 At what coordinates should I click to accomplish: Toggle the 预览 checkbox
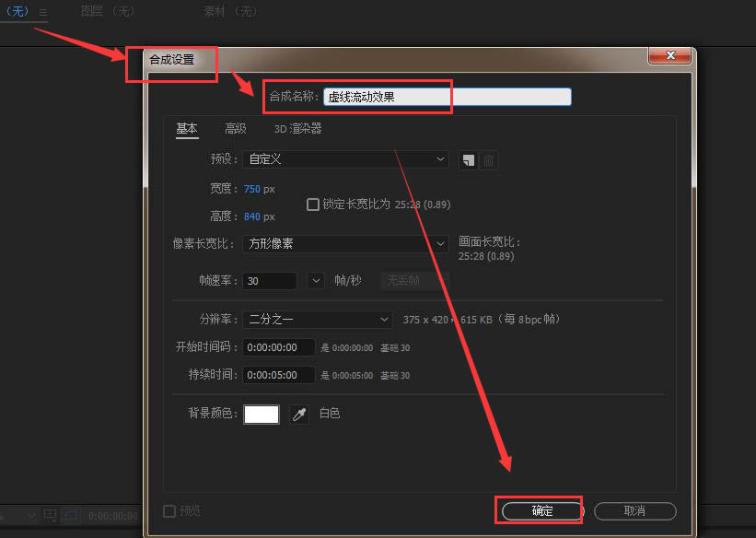(169, 511)
